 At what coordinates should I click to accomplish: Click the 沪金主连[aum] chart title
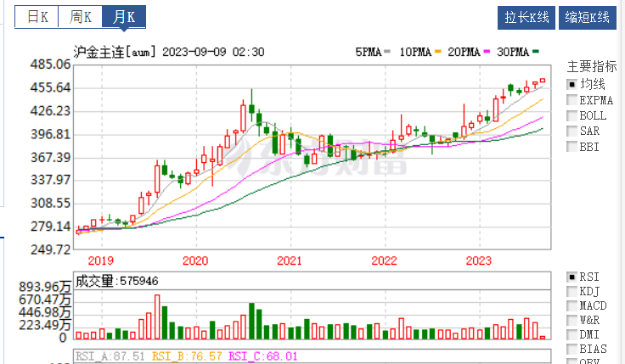115,52
